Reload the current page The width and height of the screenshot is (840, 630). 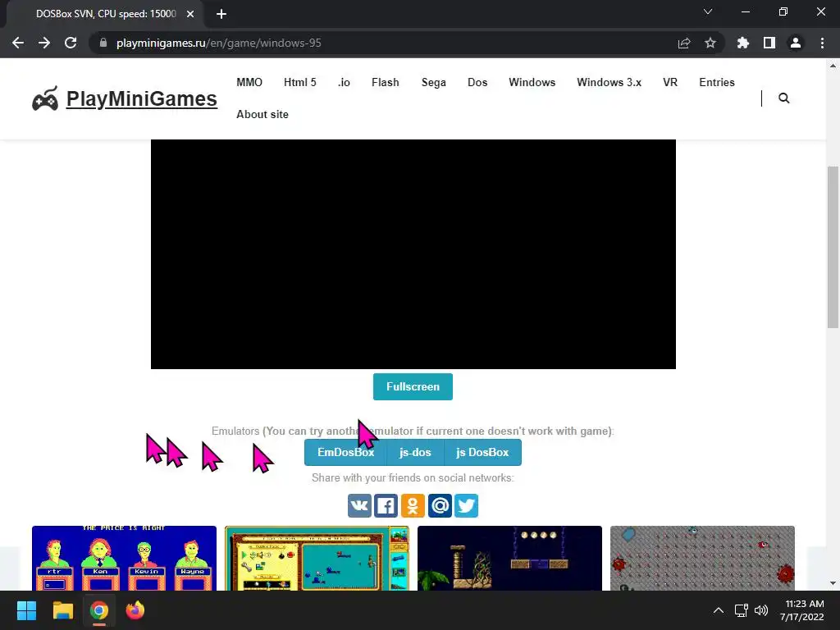tap(71, 43)
